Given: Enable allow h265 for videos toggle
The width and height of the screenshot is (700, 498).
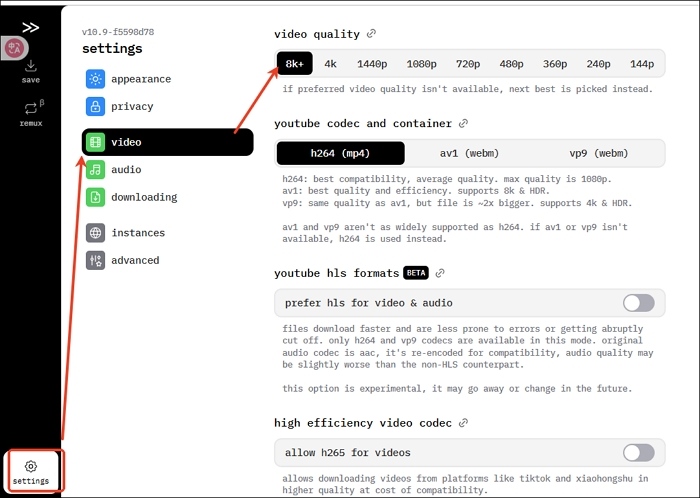Looking at the screenshot, I should point(638,453).
